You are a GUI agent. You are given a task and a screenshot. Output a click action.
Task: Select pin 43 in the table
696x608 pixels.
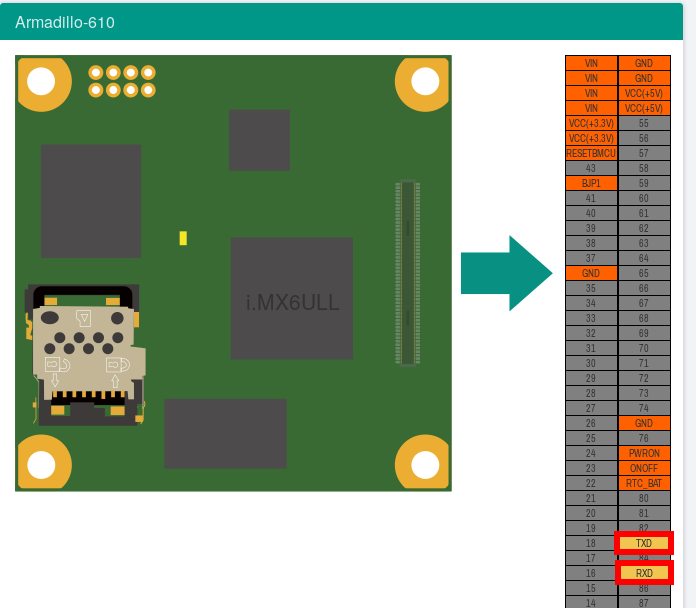[x=591, y=168]
